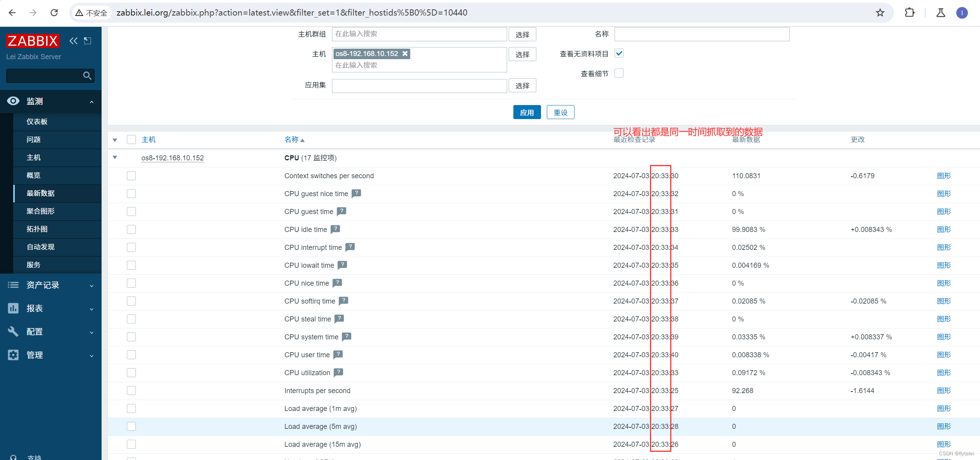
Task: Show help for CPU guest nice time
Action: click(356, 193)
